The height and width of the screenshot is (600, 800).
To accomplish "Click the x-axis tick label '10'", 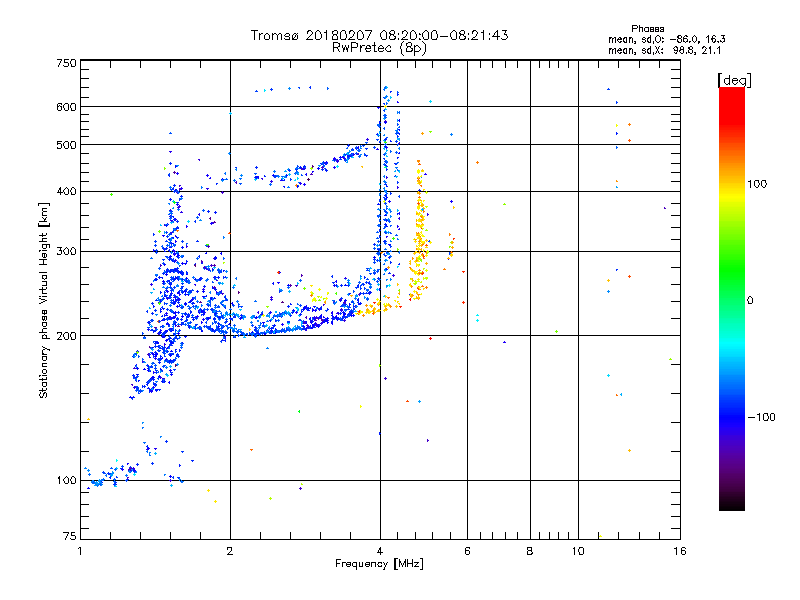I will tap(578, 551).
